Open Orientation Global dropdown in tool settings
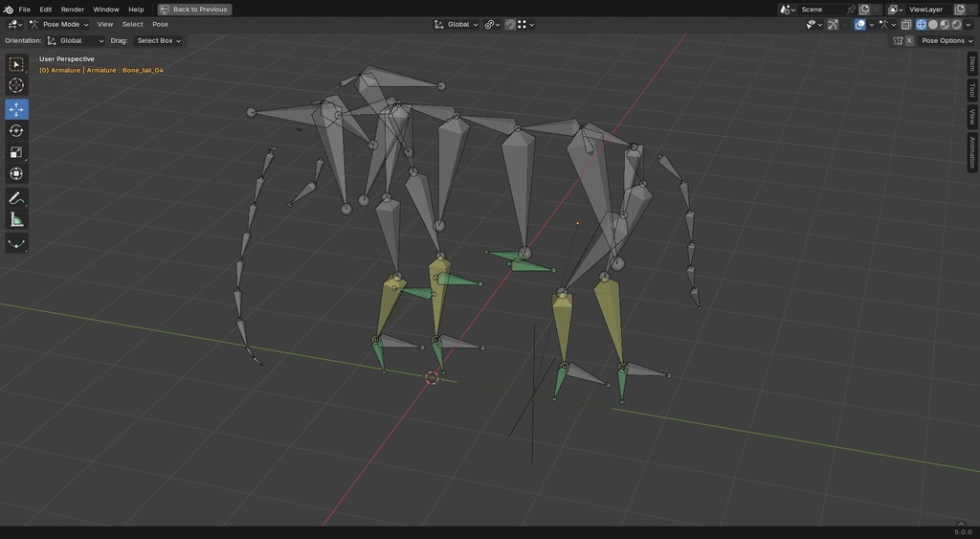Viewport: 980px width, 539px height. (75, 40)
